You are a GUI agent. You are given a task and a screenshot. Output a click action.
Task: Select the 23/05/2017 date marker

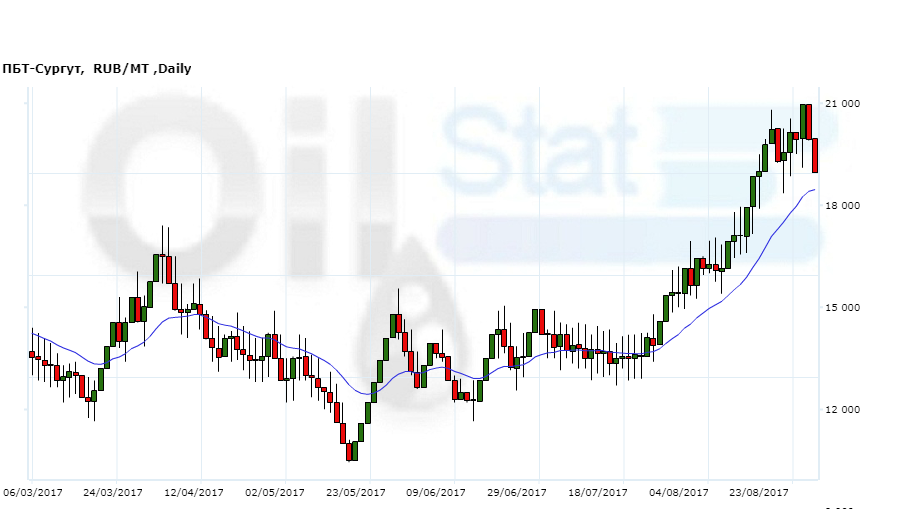click(356, 493)
